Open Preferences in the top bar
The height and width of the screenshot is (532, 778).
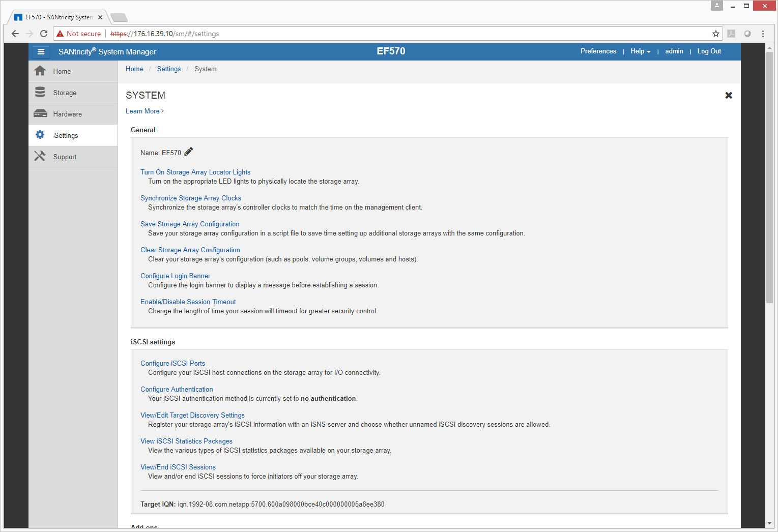(x=598, y=51)
